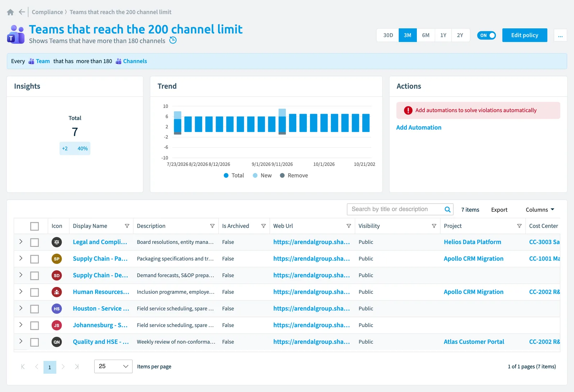Viewport: 574px width, 392px height.
Task: Open the 25 items per page dropdown
Action: [113, 366]
